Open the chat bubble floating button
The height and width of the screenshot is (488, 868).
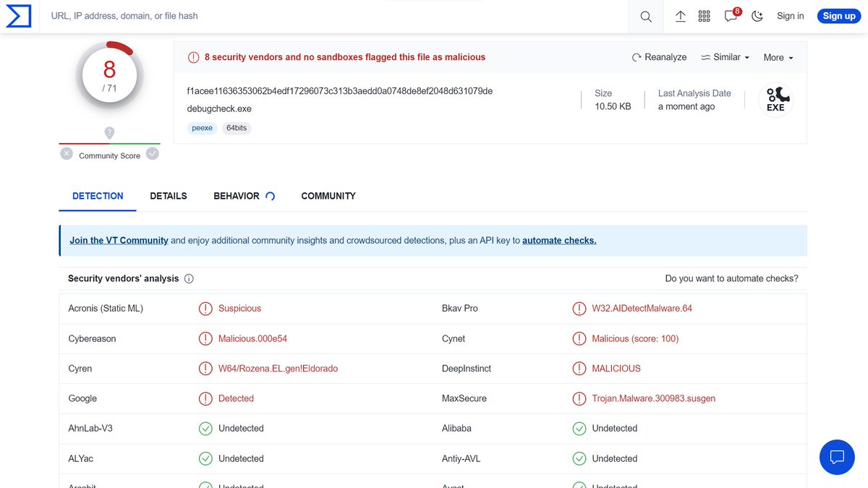(837, 457)
